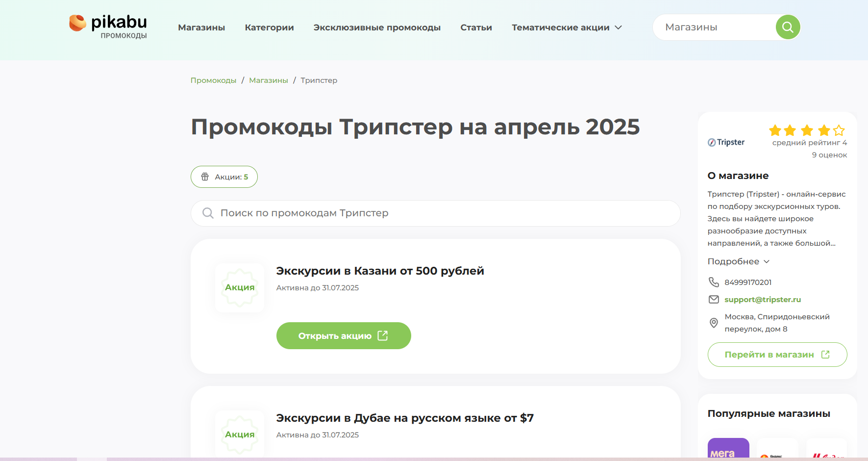This screenshot has width=868, height=461.
Task: Click the external link icon on Перейти в магазин
Action: (x=825, y=354)
